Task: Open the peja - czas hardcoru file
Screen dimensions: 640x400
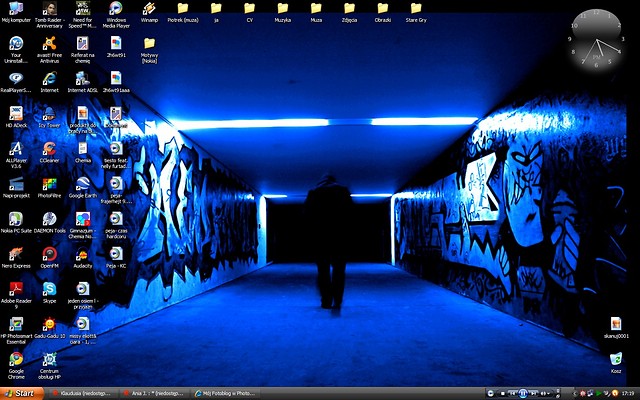Action: (x=116, y=225)
